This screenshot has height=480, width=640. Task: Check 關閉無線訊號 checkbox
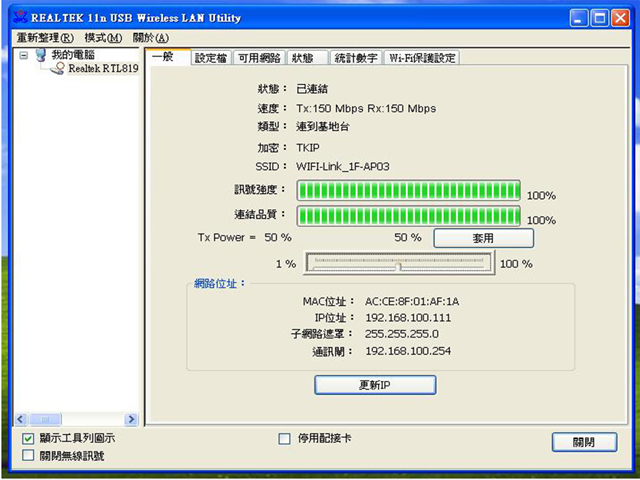(28, 455)
